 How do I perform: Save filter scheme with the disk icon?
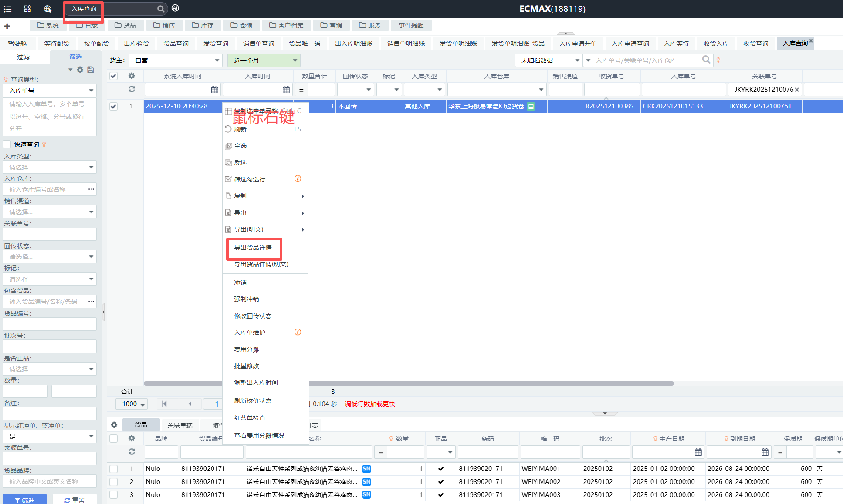91,70
